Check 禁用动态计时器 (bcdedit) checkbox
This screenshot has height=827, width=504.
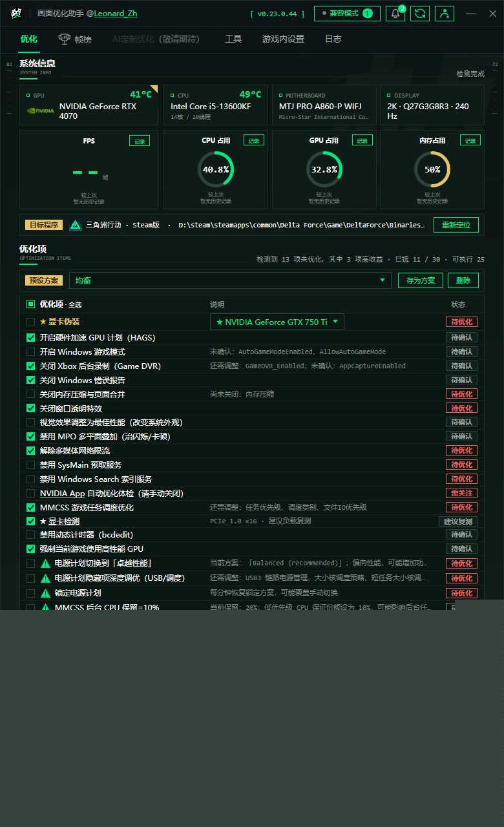[30, 534]
